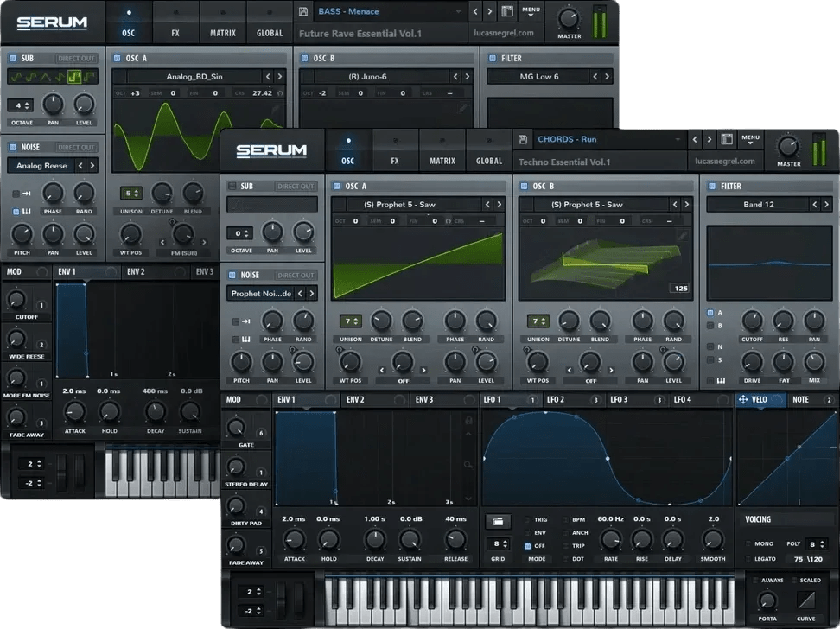Click the VELO move-arrows icon
Image resolution: width=840 pixels, height=629 pixels.
[742, 400]
